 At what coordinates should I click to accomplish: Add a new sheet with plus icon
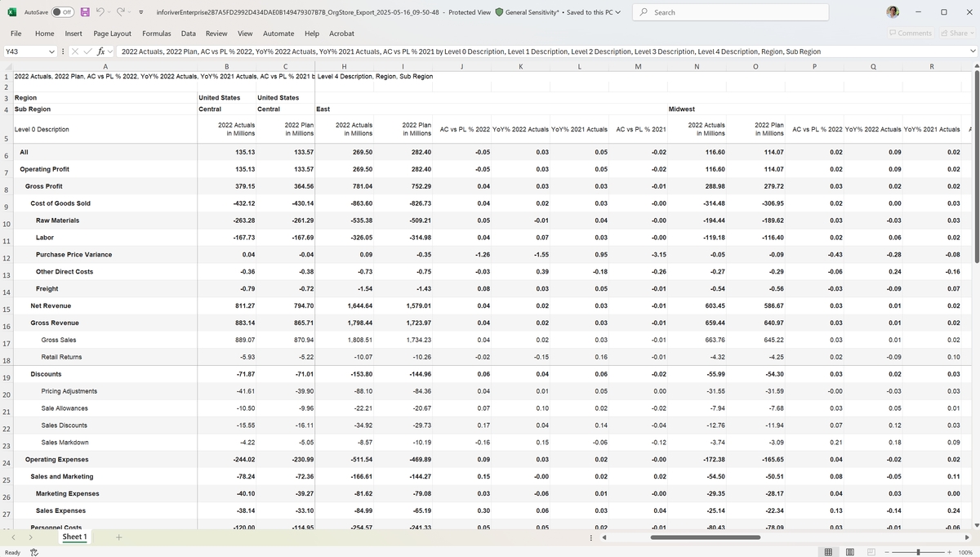tap(118, 537)
